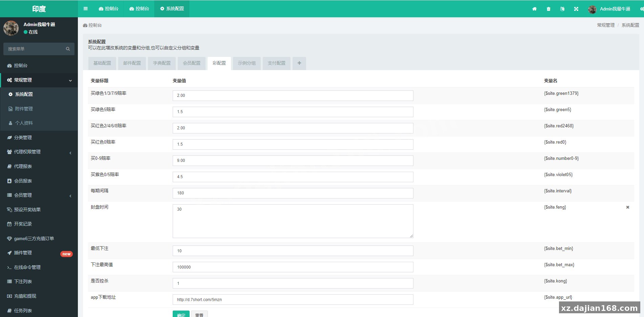
Task: Click the {$site.green1379} variable name text
Action: point(561,93)
